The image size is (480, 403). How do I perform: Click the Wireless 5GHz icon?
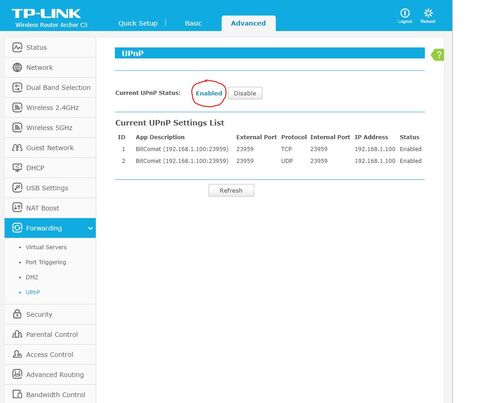pos(17,127)
